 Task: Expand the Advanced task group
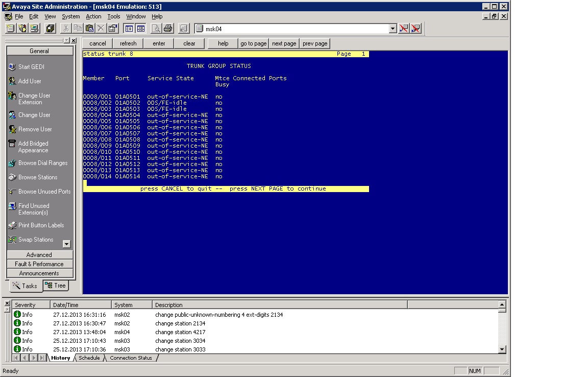[x=39, y=254]
